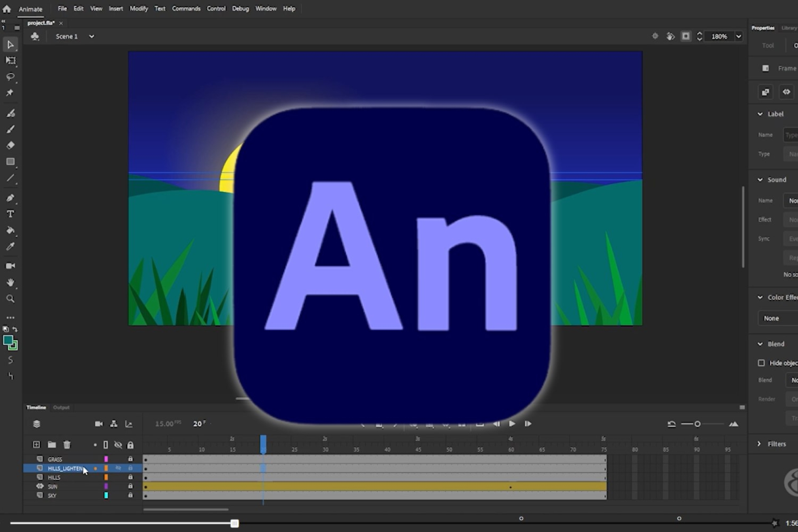Check the Hide object checkbox

pos(761,363)
